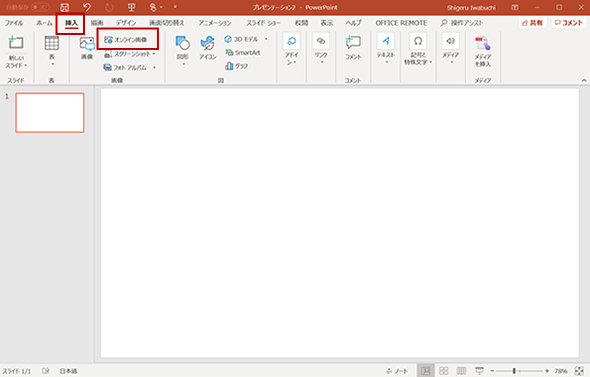Switch to the 描画 tab
Screen dimensions: 590x377
[x=97, y=23]
